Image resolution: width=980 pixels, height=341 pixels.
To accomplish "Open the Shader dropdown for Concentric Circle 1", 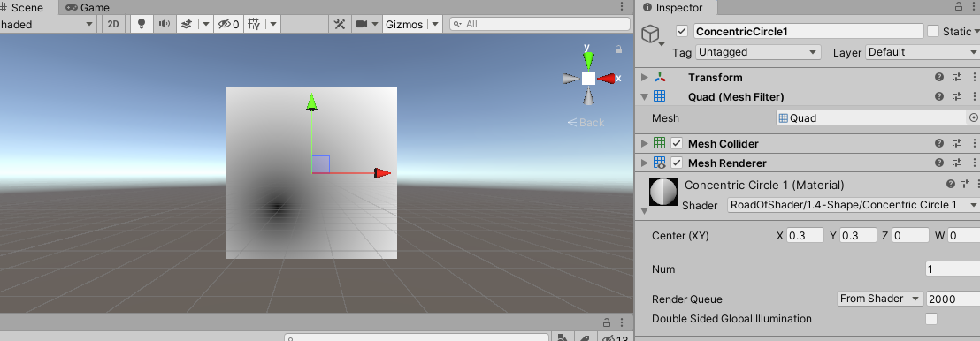I will click(854, 205).
